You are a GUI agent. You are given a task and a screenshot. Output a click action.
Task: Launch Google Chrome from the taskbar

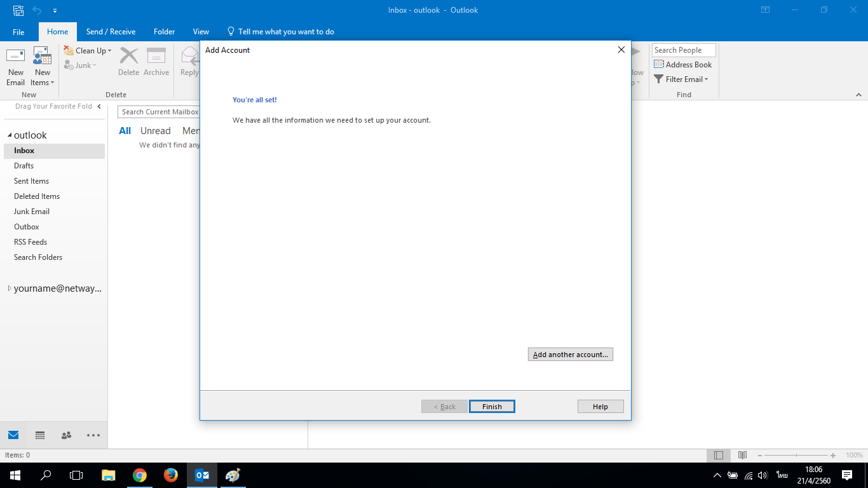[x=140, y=475]
